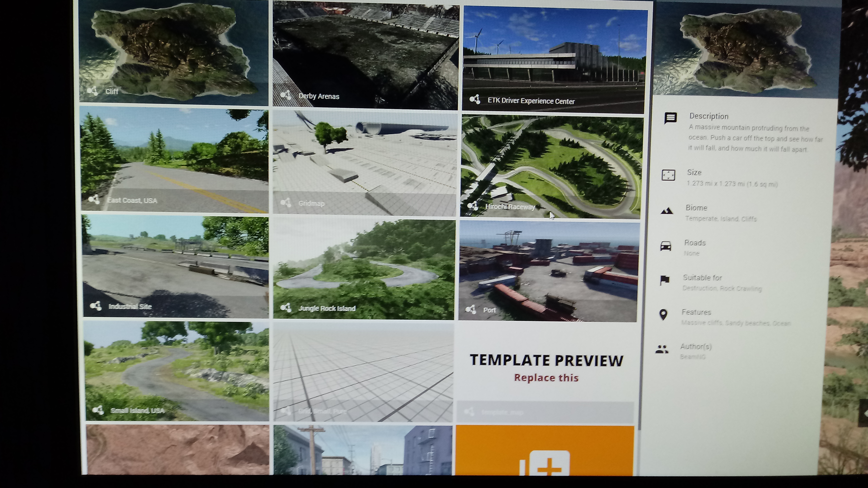Viewport: 868px width, 488px height.
Task: Click the Description speech bubble icon
Action: point(670,118)
